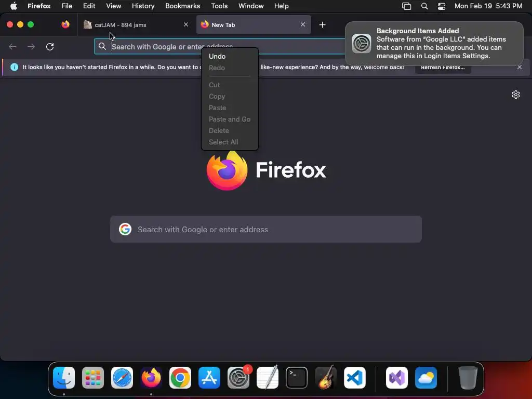Viewport: 532px width, 399px height.
Task: Open the App Store from the Dock
Action: 209,378
